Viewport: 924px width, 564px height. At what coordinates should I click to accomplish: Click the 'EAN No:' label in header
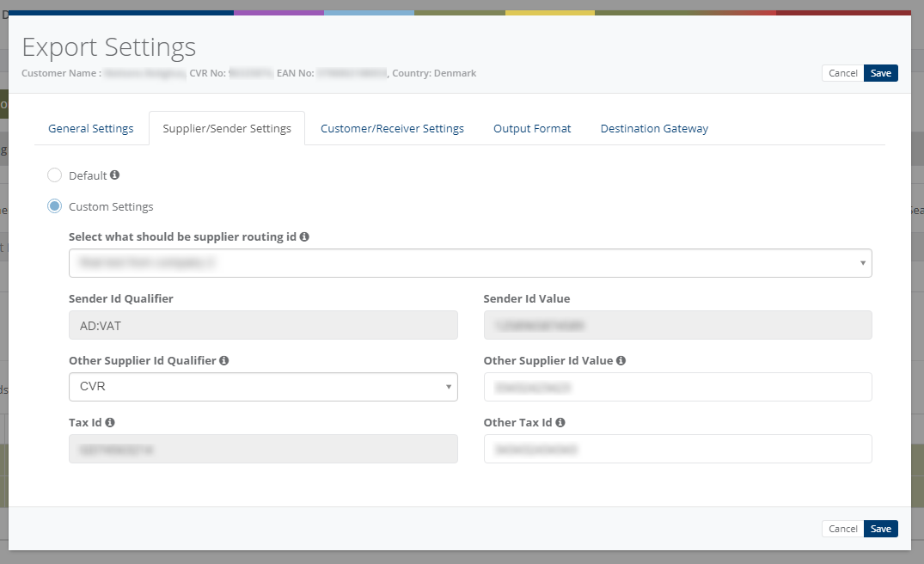(295, 73)
